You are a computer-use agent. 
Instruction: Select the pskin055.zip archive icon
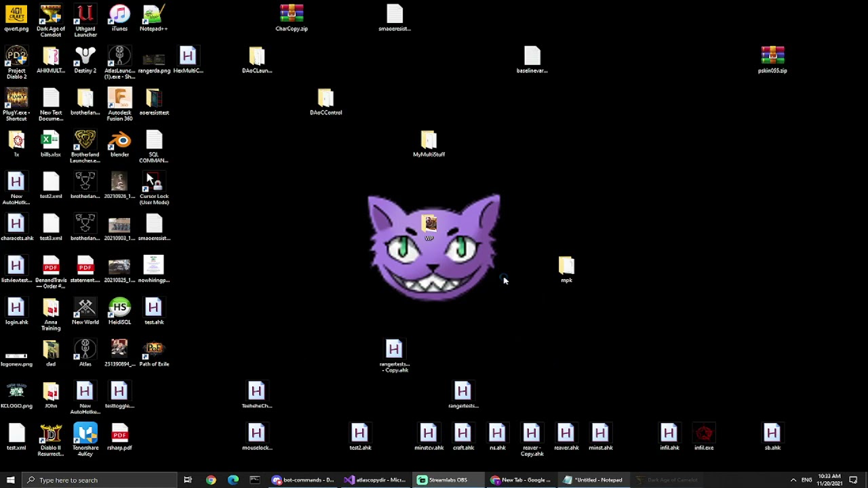(772, 60)
